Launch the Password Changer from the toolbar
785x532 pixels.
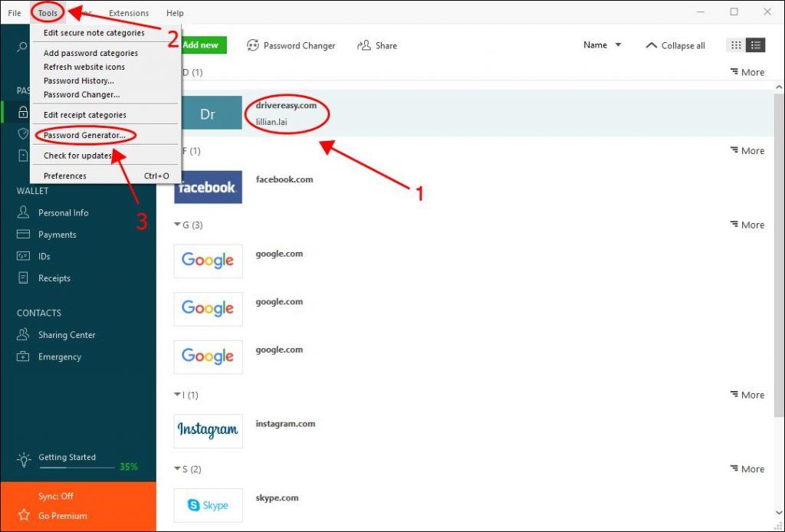coord(291,45)
